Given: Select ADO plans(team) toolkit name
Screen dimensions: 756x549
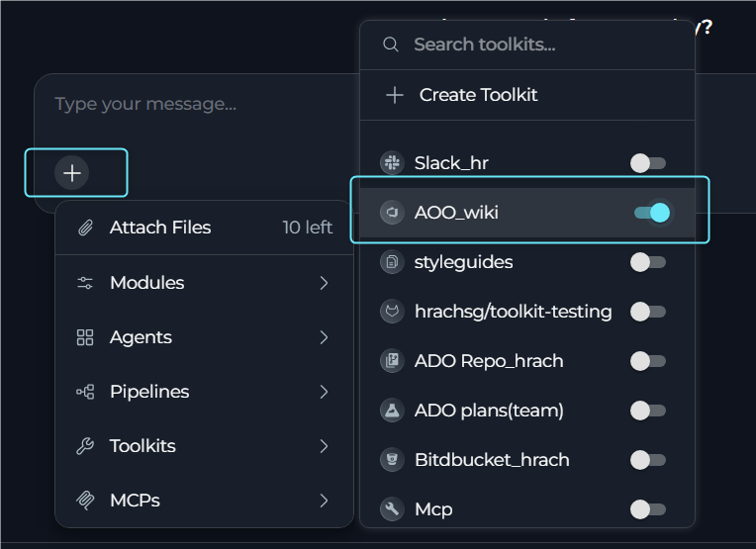Looking at the screenshot, I should pos(489,411).
